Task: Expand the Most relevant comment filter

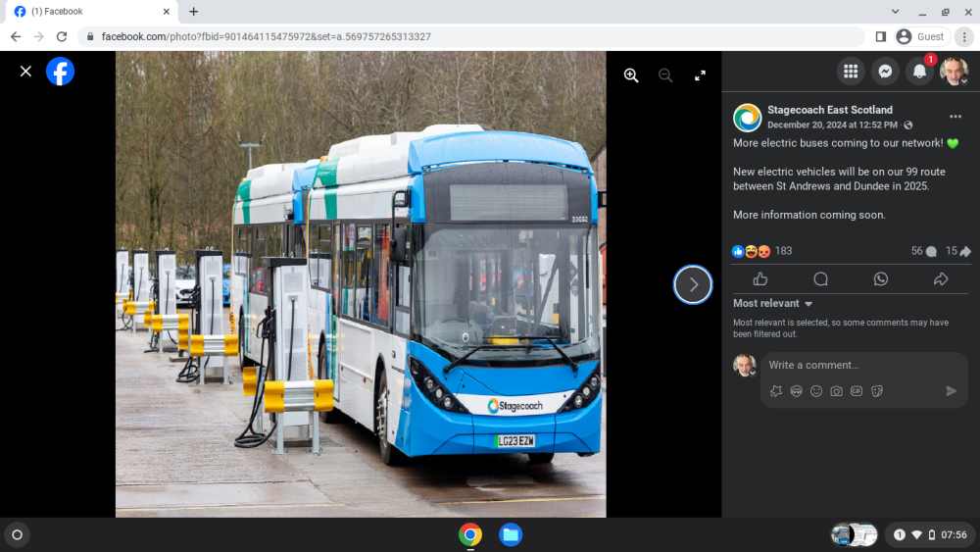Action: [x=772, y=303]
